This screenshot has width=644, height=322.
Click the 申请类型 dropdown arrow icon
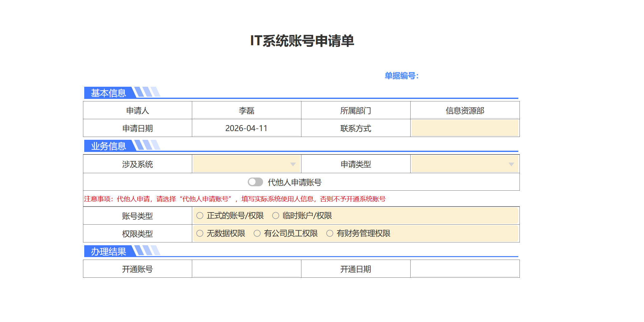(x=512, y=163)
